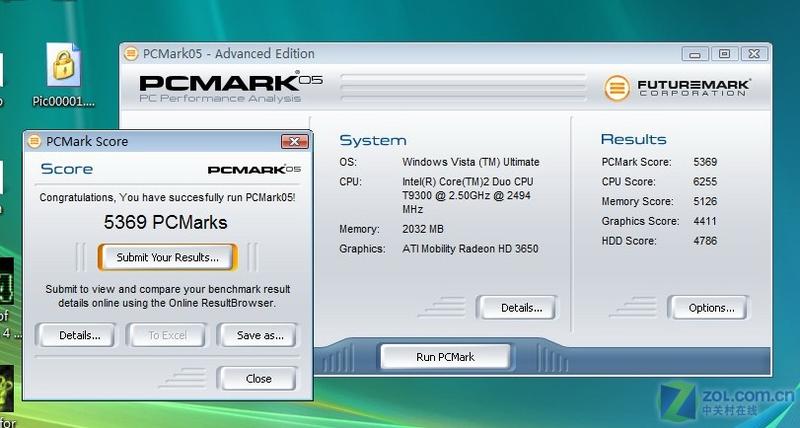This screenshot has width=800, height=428.
Task: Click Graphics Score value 4411
Action: [x=705, y=221]
